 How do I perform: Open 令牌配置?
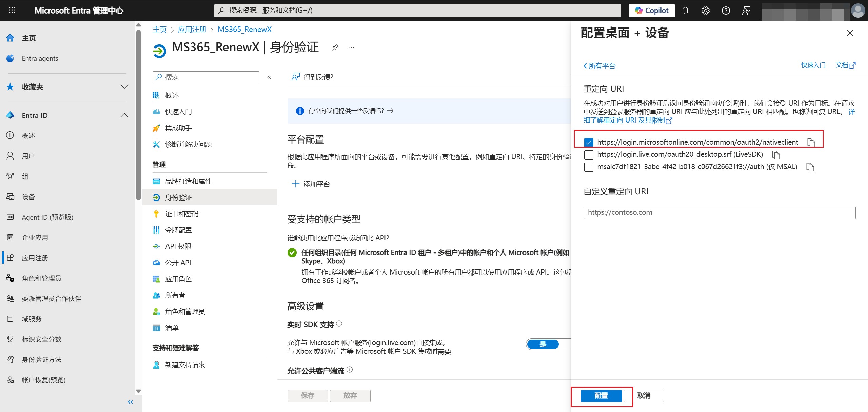click(178, 230)
